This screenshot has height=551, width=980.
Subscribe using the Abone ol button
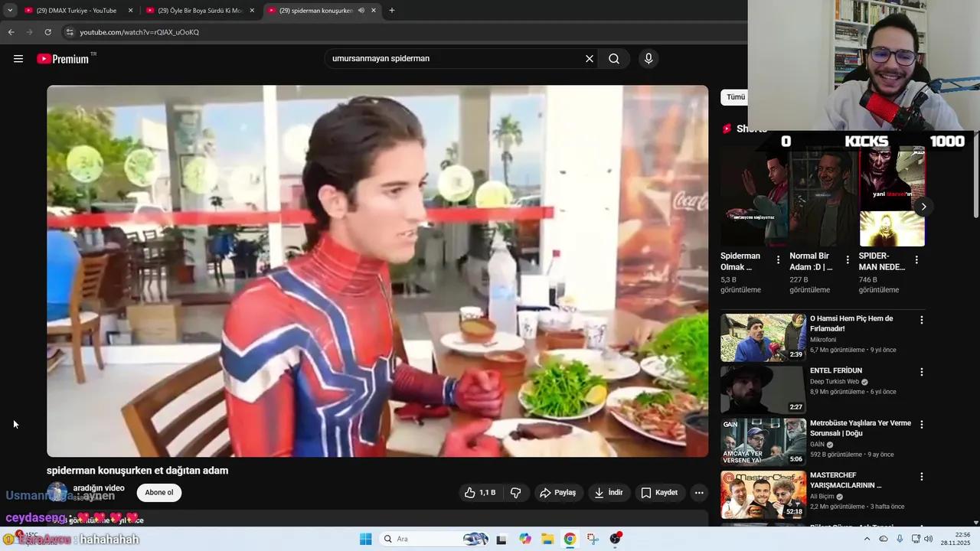pos(159,493)
